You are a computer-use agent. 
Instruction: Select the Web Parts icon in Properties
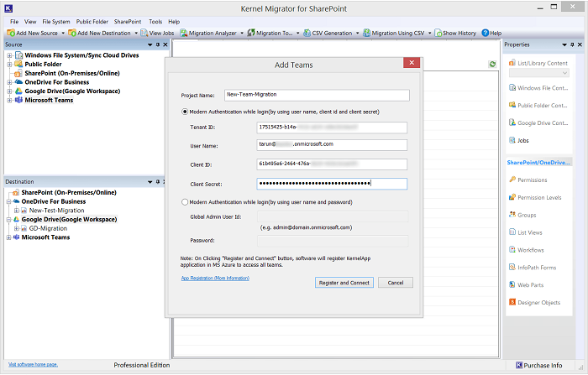click(512, 284)
